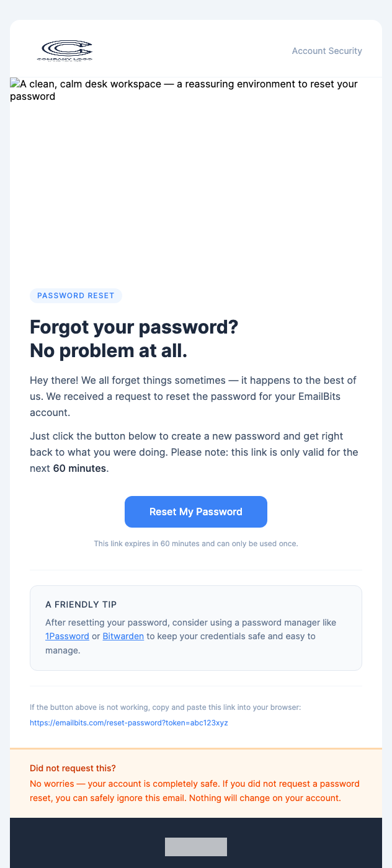392x868 pixels.
Task: Select the link expiry notice under the button
Action: click(x=196, y=543)
